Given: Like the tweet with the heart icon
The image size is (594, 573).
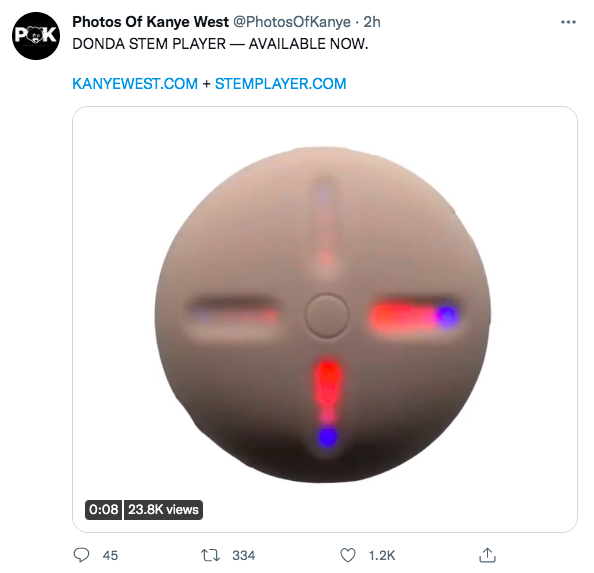Looking at the screenshot, I should [348, 555].
